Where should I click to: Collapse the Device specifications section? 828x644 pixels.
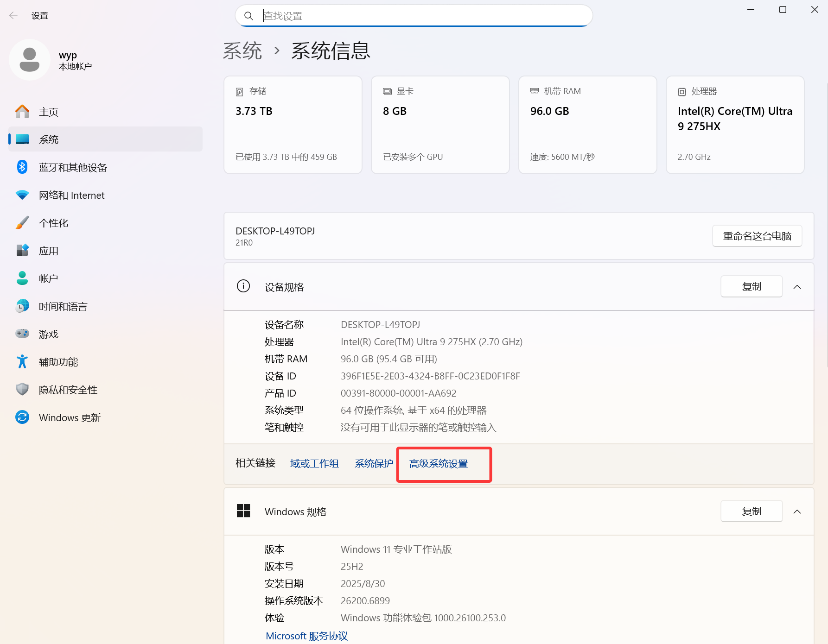pyautogui.click(x=797, y=287)
